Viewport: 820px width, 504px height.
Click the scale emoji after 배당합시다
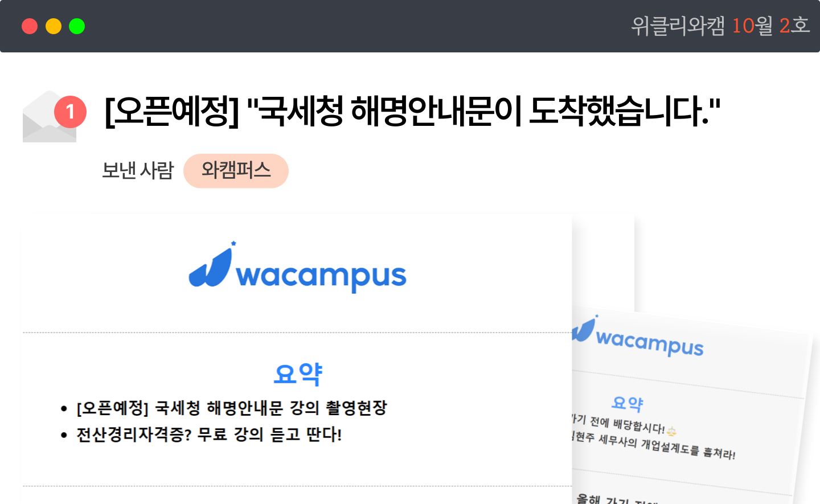pyautogui.click(x=671, y=431)
